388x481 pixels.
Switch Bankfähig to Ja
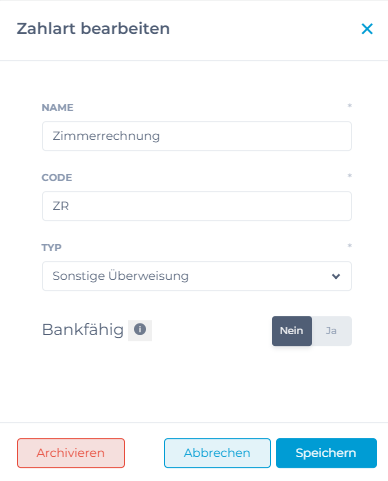coord(331,331)
